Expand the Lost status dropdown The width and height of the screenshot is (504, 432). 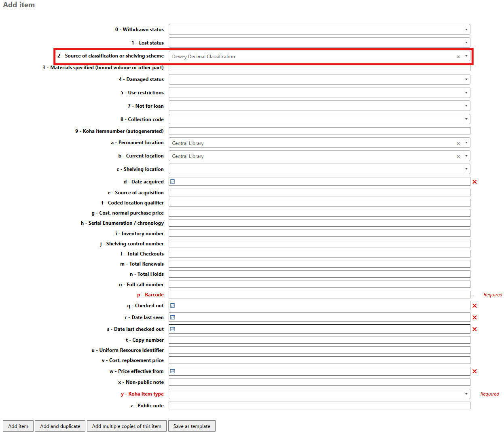click(x=466, y=43)
